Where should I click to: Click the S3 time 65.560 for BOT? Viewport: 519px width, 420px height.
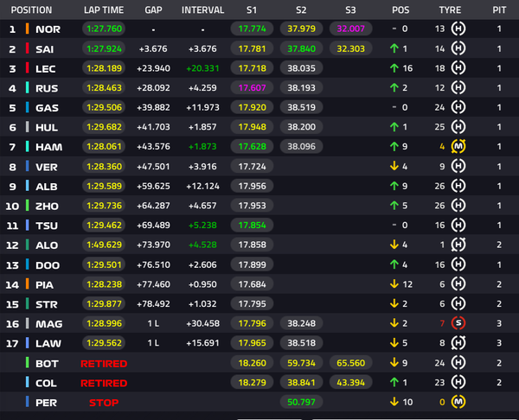(351, 363)
